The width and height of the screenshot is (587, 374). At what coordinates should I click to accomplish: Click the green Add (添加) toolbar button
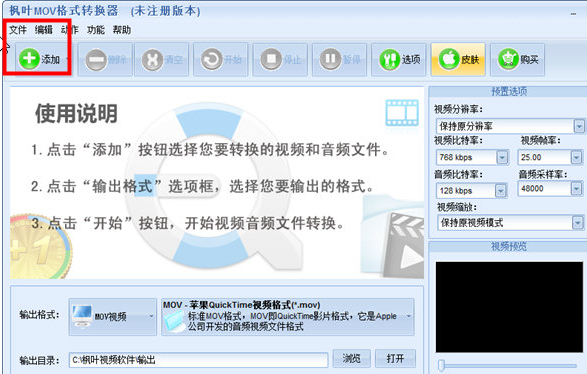pyautogui.click(x=40, y=59)
